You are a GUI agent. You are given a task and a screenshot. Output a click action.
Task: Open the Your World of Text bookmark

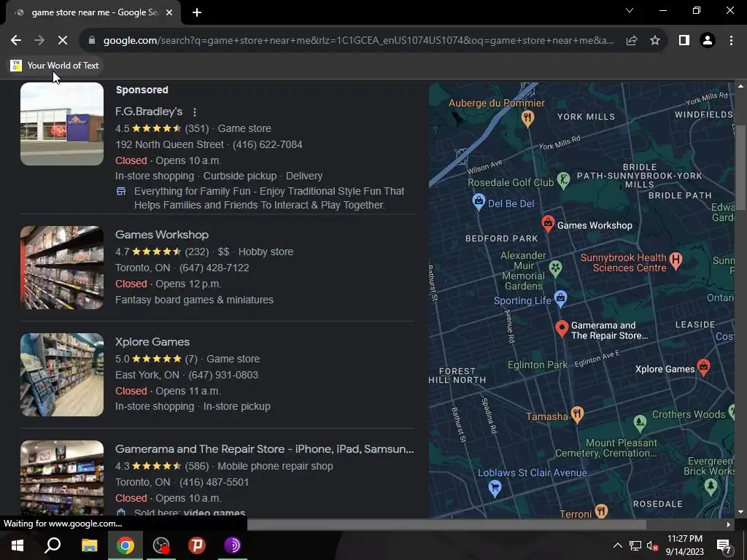tap(55, 65)
